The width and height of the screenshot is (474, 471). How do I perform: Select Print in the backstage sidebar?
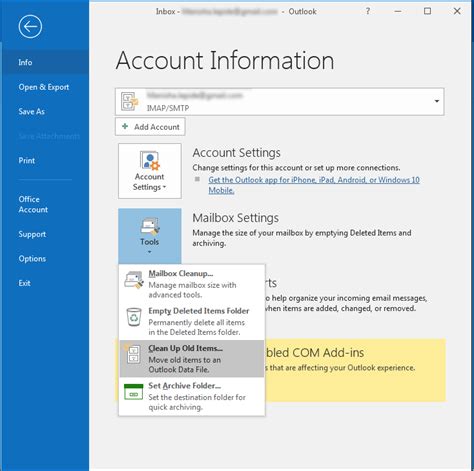point(27,160)
